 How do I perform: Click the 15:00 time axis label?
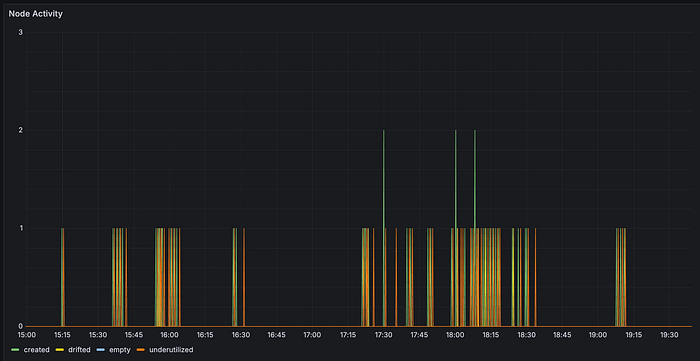26,335
